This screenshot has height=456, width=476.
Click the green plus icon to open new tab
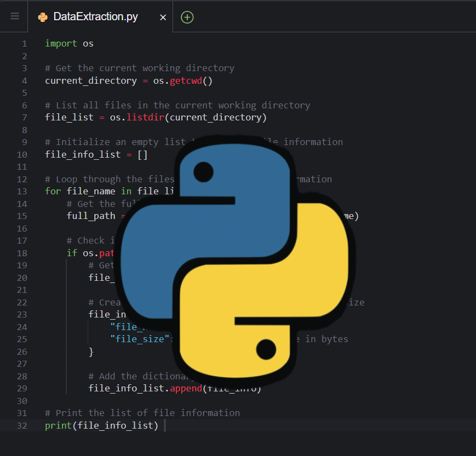[187, 17]
